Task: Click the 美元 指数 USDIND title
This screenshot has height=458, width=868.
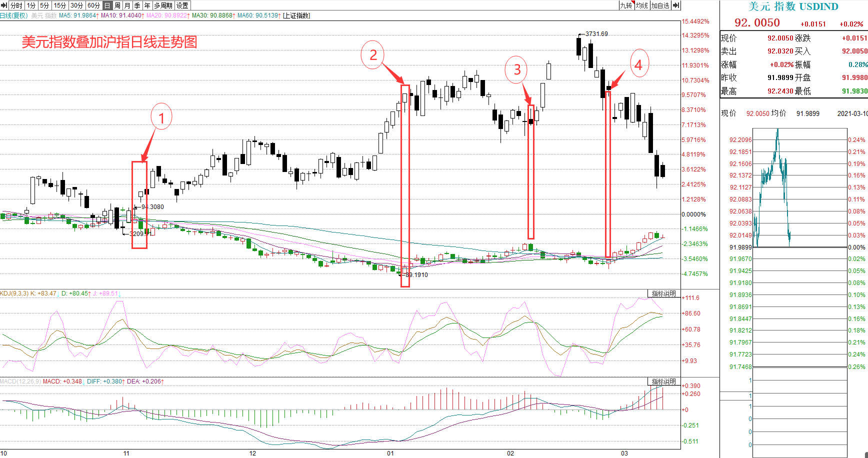Action: (x=793, y=6)
